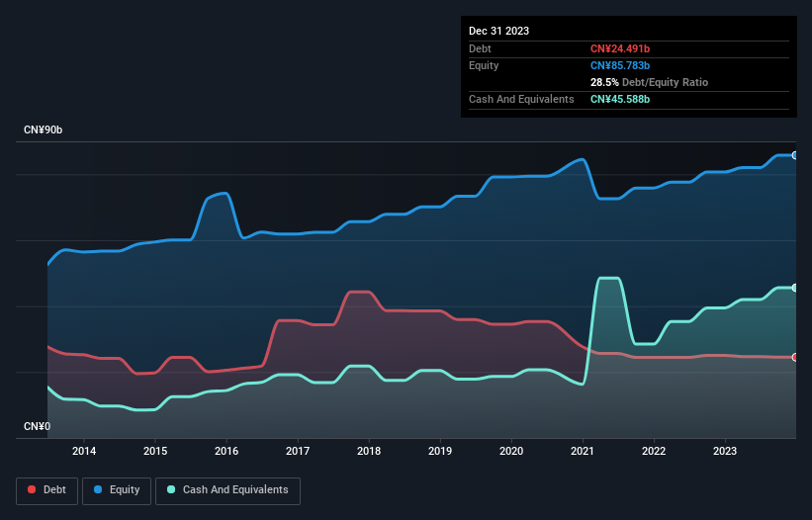Click the Debt label in tooltip
Image resolution: width=812 pixels, height=520 pixels.
coord(480,48)
